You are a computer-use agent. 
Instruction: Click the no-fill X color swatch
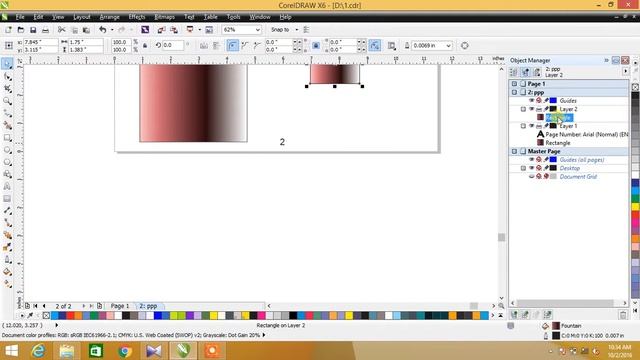[x=46, y=316]
